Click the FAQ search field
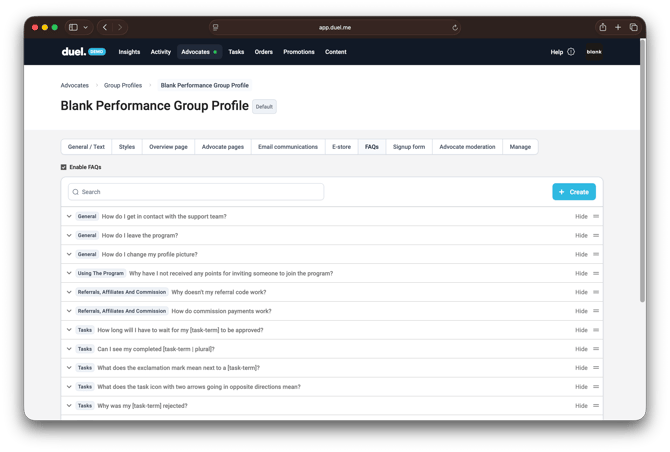This screenshot has width=670, height=452. (x=196, y=191)
